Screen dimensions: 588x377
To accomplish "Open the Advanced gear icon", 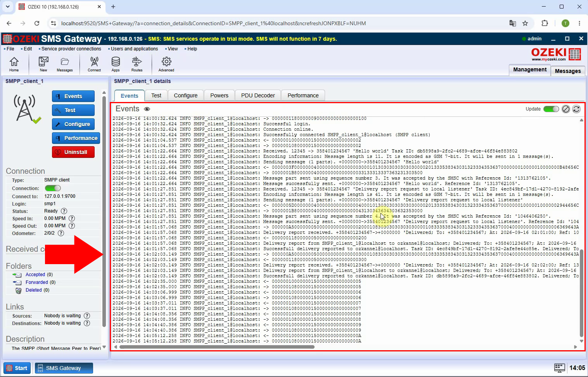I will 166,64.
